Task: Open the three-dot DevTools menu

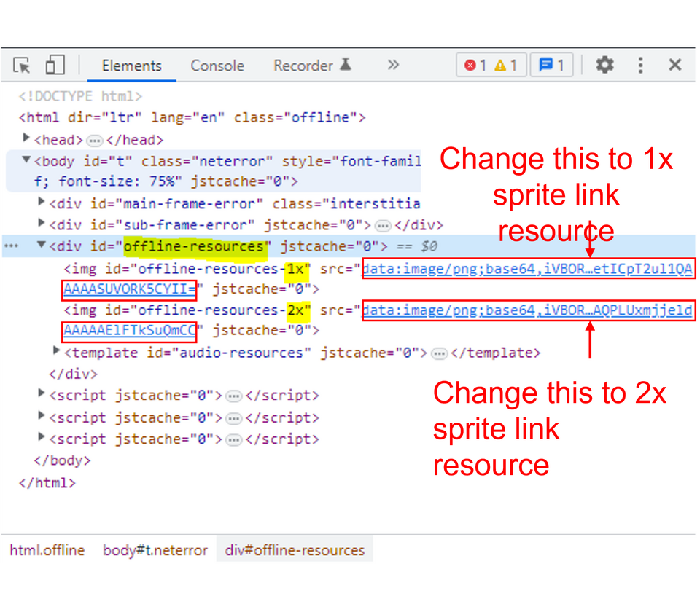Action: 640,66
